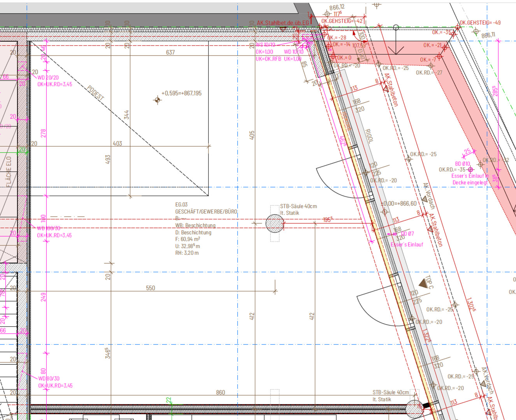Viewport: 516px width, 420px height.
Task: Select the hatched STB-Säule column circle near room center
Action: (275, 223)
